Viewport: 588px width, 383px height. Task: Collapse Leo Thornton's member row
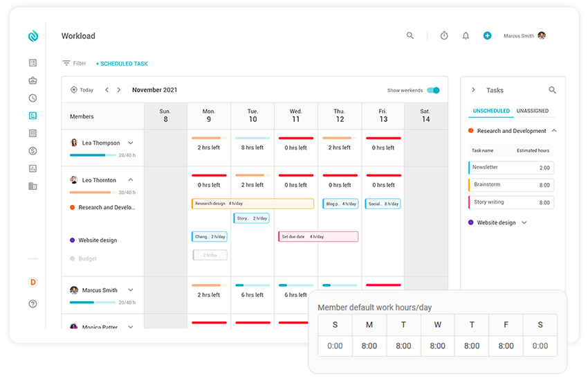click(x=131, y=180)
